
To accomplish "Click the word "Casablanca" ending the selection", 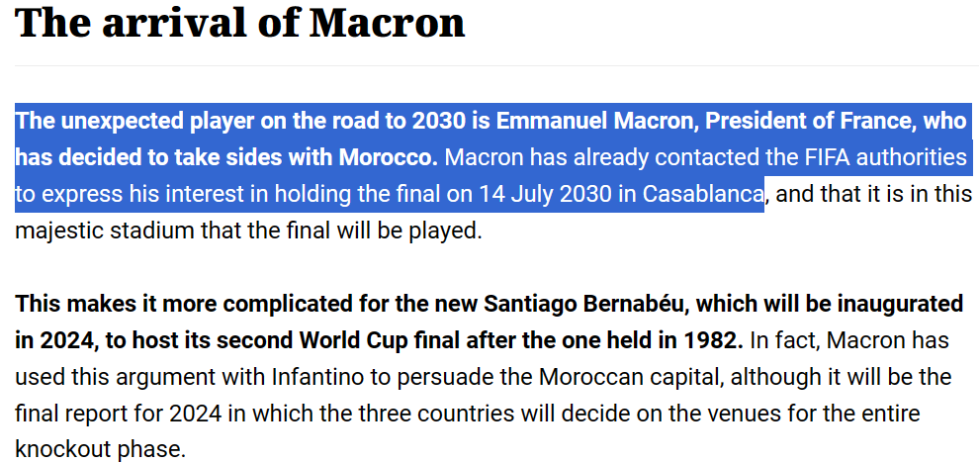I will click(x=703, y=195).
